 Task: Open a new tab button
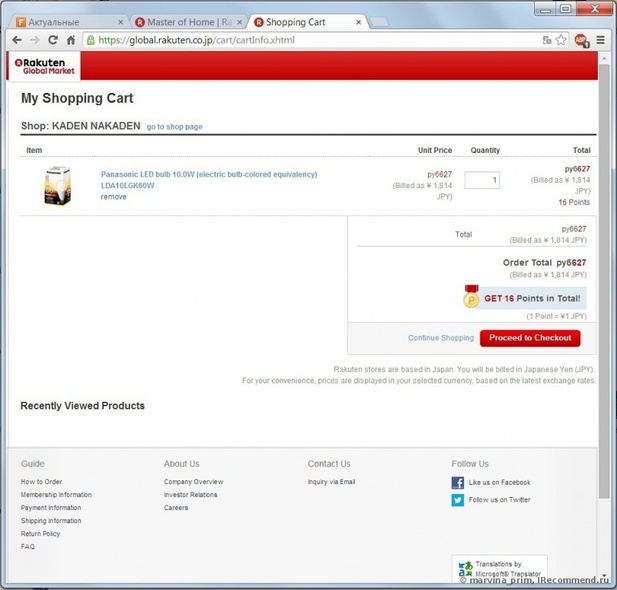click(379, 22)
